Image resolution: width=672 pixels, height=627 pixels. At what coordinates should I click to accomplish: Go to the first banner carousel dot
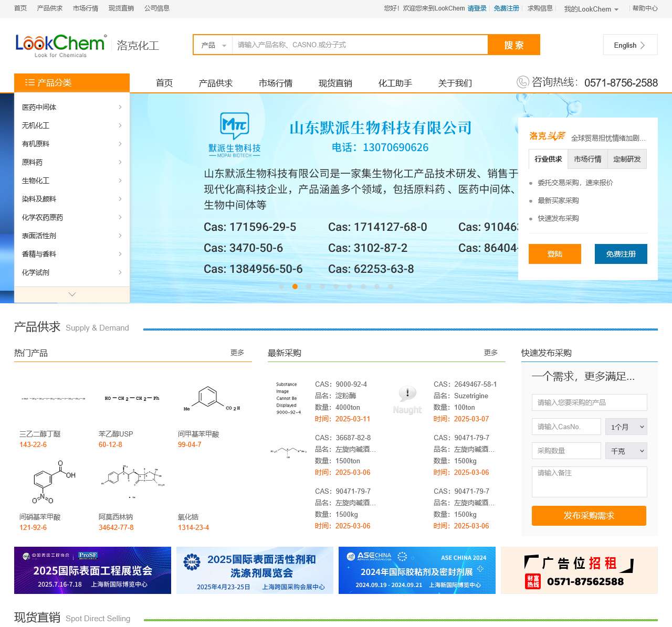coord(281,286)
